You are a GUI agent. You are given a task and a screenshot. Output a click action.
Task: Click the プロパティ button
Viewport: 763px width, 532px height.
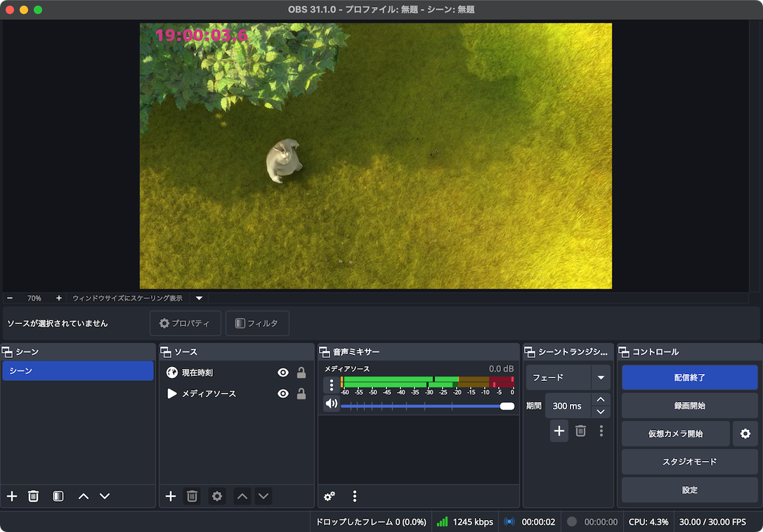click(185, 323)
